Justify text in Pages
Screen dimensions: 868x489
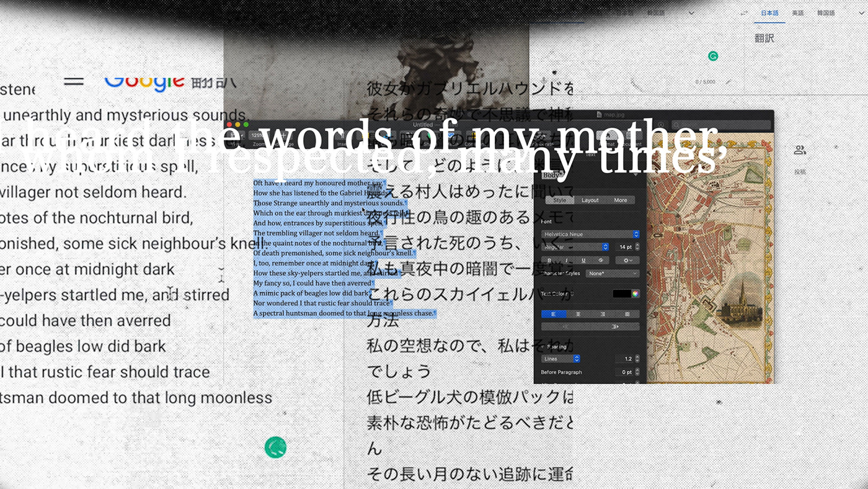click(x=627, y=314)
